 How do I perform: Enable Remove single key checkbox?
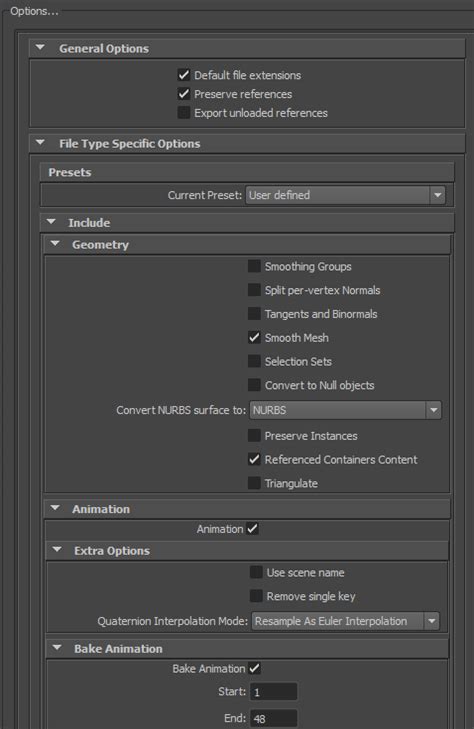pos(256,596)
